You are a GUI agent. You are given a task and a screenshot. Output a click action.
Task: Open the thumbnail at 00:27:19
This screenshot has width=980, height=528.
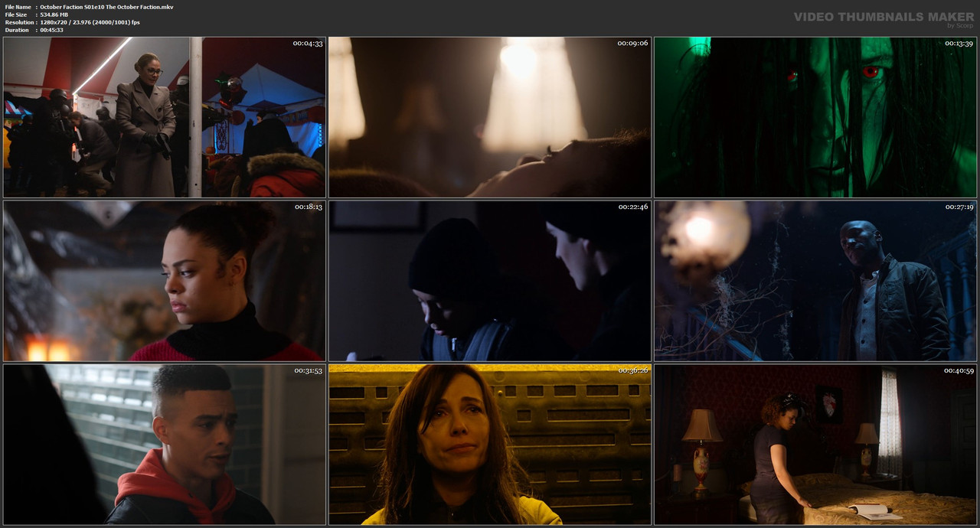coord(815,281)
